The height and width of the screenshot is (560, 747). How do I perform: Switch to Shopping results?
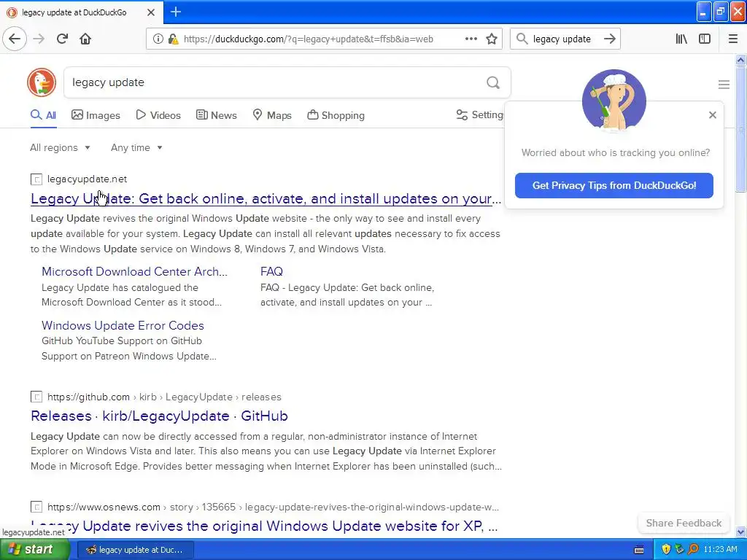point(336,115)
